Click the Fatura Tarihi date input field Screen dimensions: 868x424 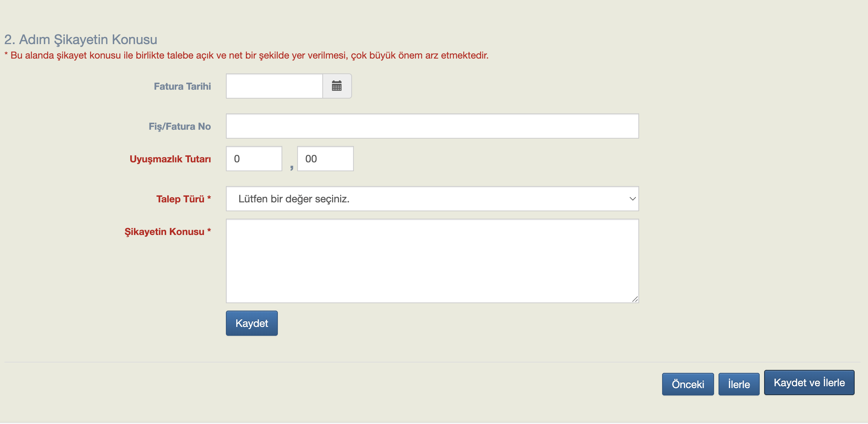click(x=274, y=86)
